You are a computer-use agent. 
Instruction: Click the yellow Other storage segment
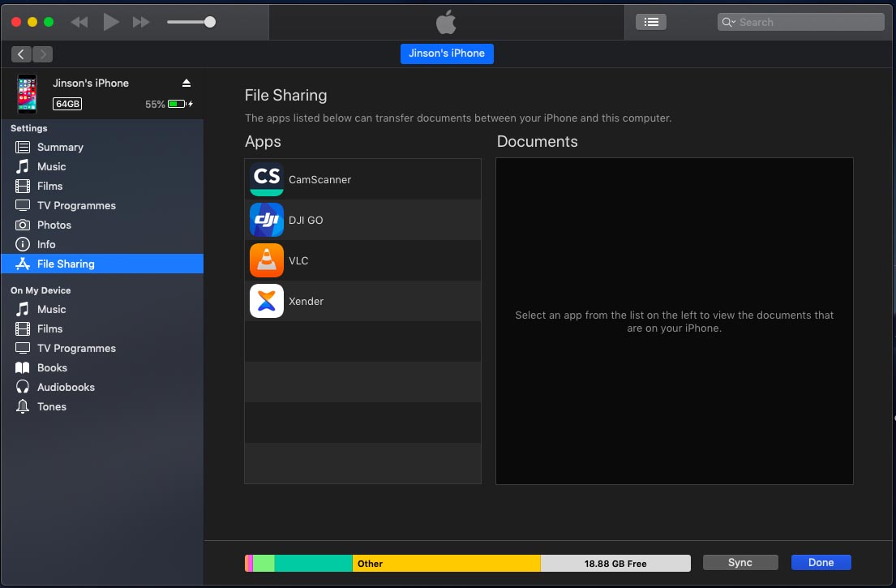click(x=446, y=564)
